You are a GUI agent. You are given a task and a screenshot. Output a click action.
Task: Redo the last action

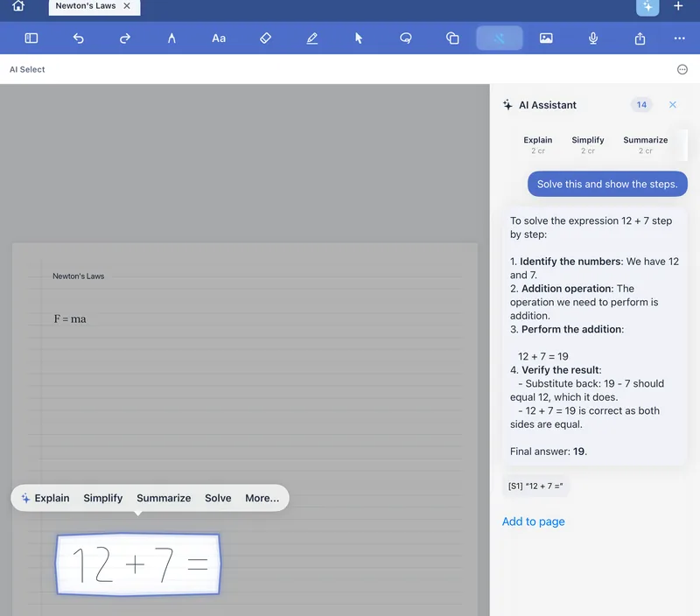[x=125, y=38]
